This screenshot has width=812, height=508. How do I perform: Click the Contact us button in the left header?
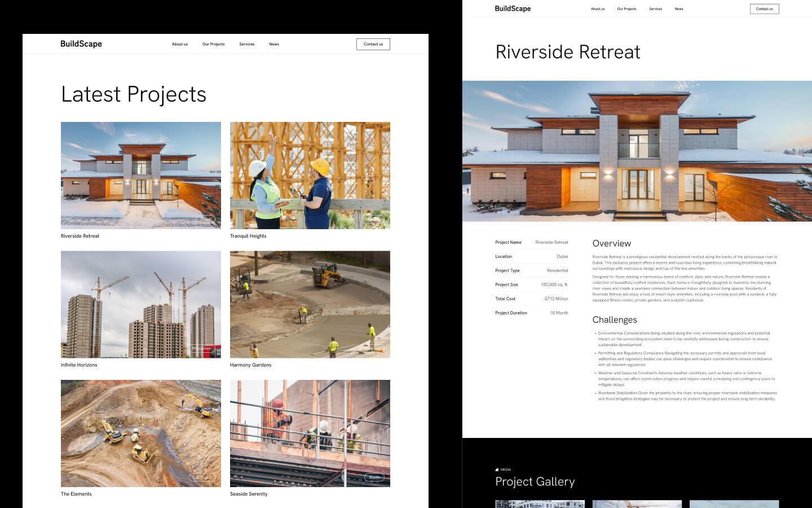(x=373, y=44)
